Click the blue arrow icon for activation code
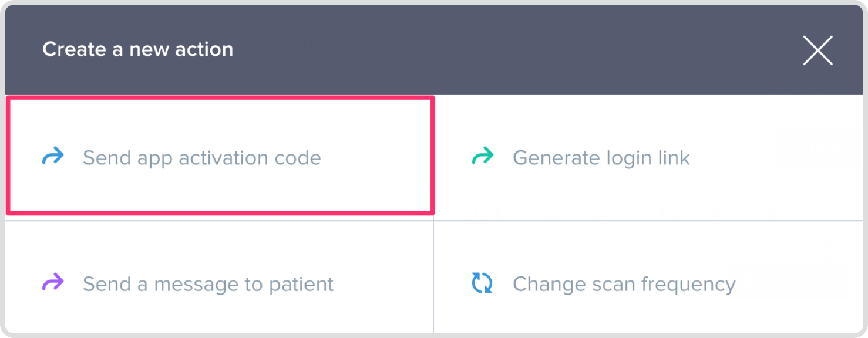868x338 pixels. pos(53,157)
